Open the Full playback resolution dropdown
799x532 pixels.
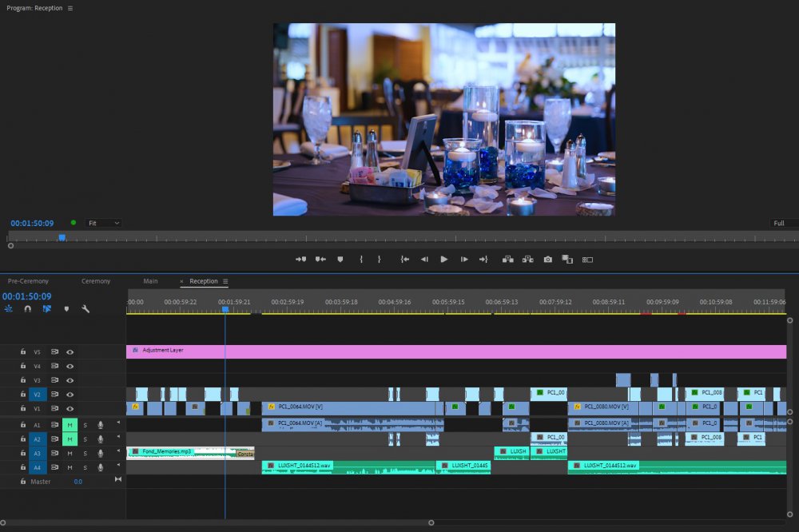[x=783, y=223]
